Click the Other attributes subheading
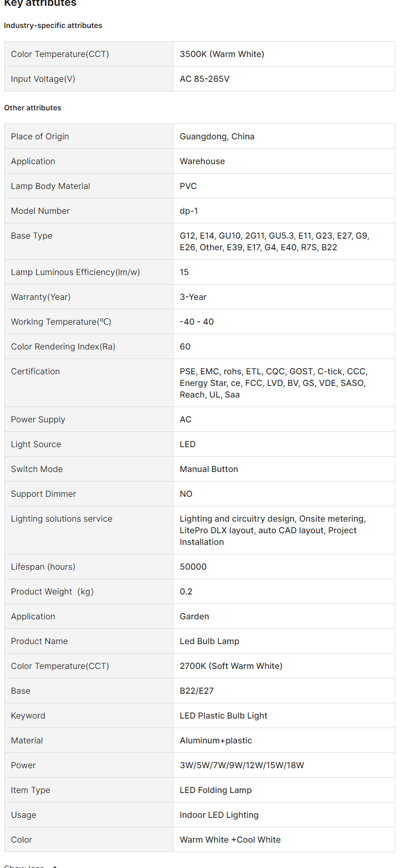Viewport: 400px width, 868px height. [x=33, y=108]
